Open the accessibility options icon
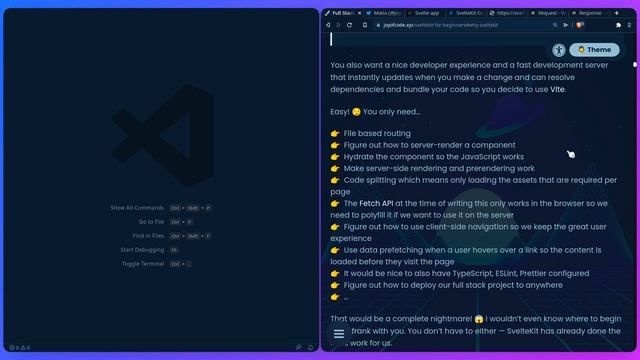This screenshot has height=360, width=640. click(x=559, y=50)
